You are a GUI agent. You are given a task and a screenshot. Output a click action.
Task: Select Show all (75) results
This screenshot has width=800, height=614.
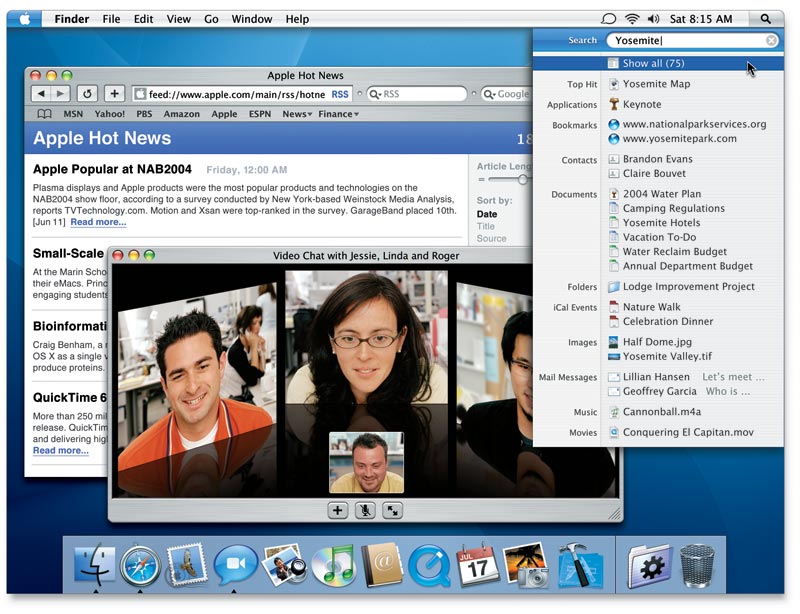pos(658,63)
